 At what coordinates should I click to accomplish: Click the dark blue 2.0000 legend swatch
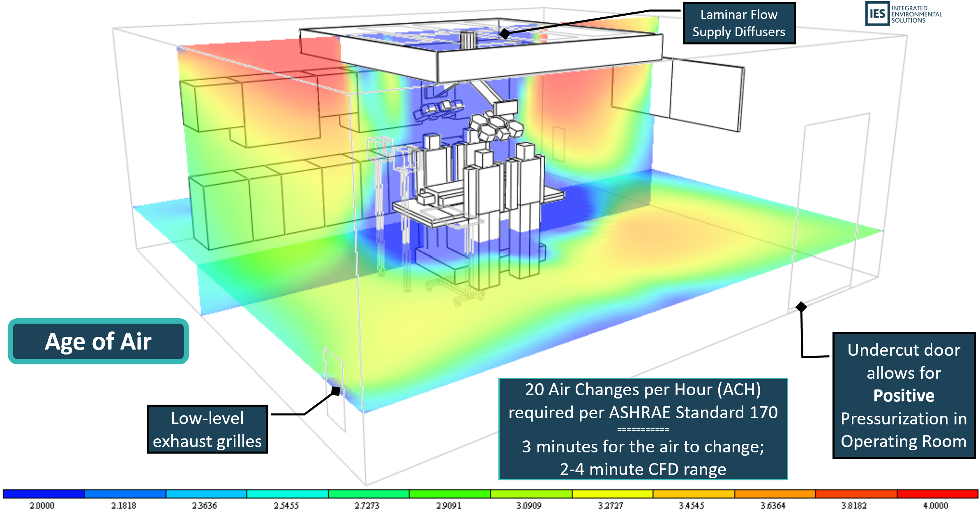pos(44,494)
